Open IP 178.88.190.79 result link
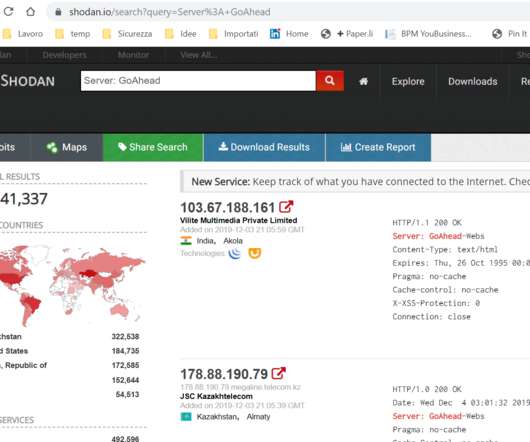 point(224,374)
